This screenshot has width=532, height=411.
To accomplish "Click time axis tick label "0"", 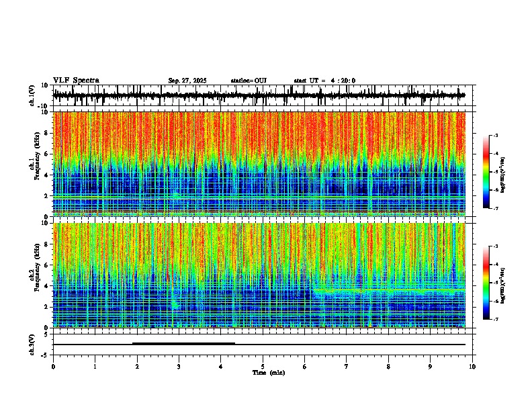I will click(x=53, y=367).
